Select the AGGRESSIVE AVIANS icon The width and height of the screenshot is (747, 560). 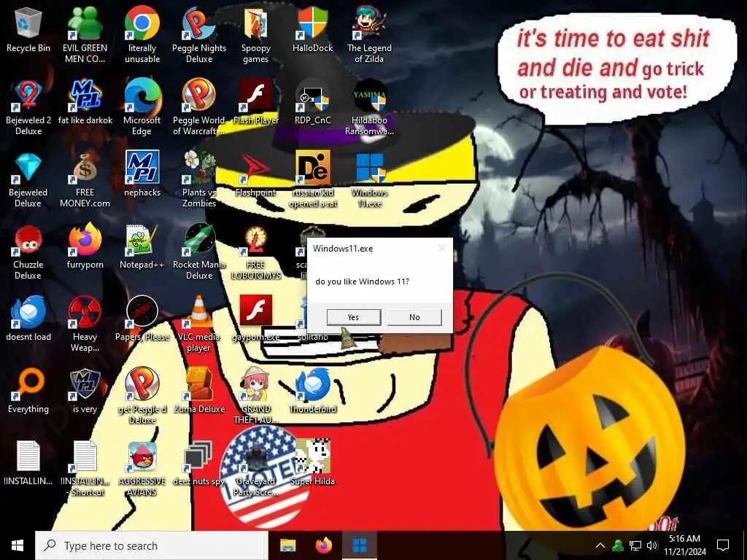[x=142, y=469]
